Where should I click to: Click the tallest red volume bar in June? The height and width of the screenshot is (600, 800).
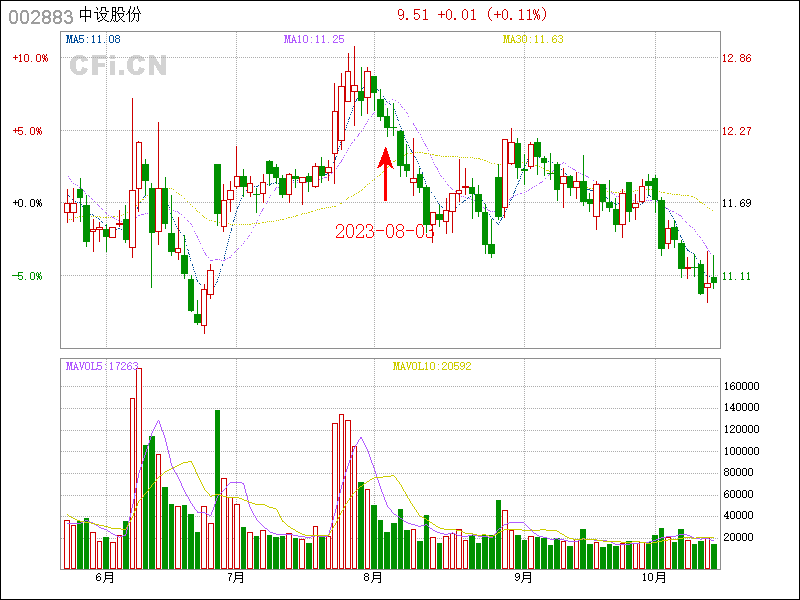click(x=138, y=468)
